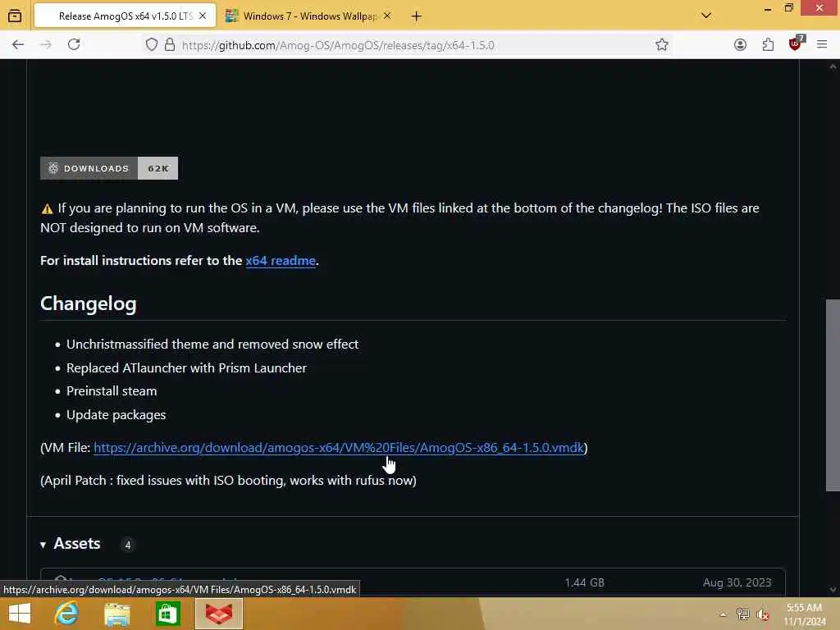Click the 'Update packages' bullet

(116, 415)
